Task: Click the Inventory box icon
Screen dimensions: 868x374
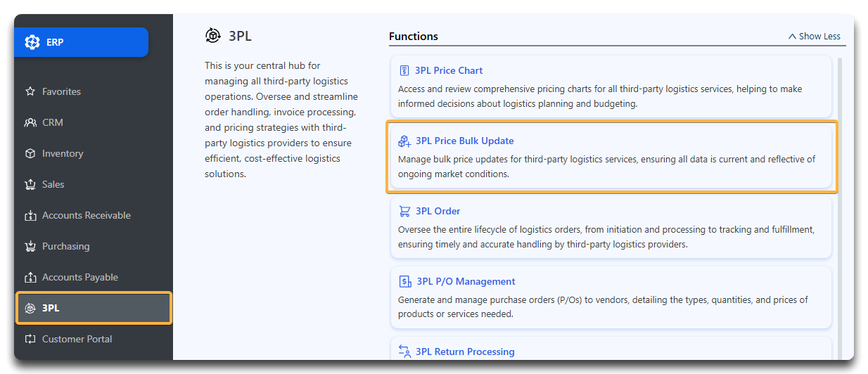Action: (x=30, y=153)
